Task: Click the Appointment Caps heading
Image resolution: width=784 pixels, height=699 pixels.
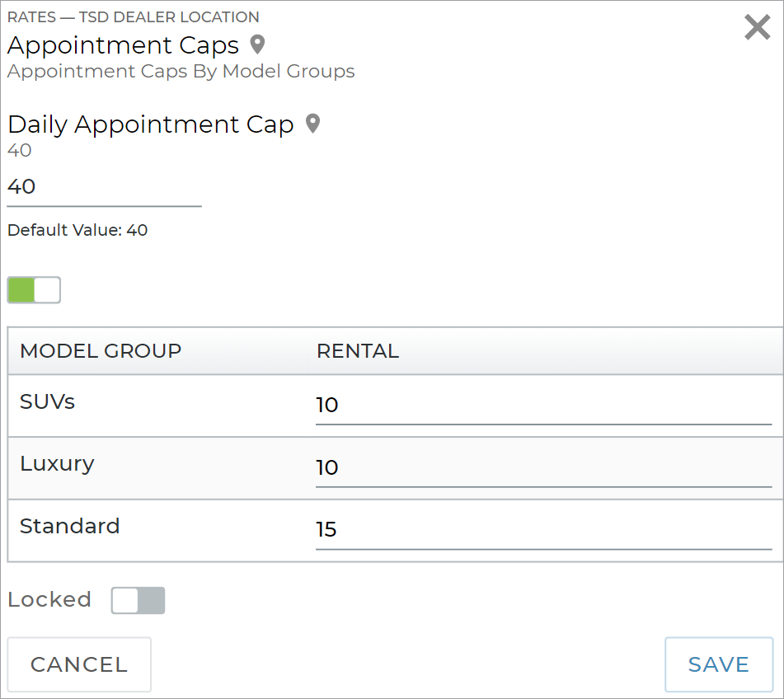Action: coord(120,45)
